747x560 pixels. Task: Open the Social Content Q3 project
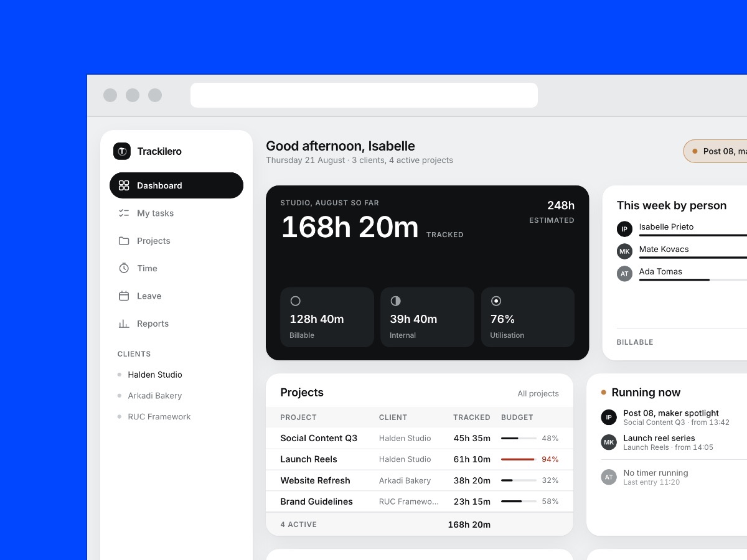(319, 438)
